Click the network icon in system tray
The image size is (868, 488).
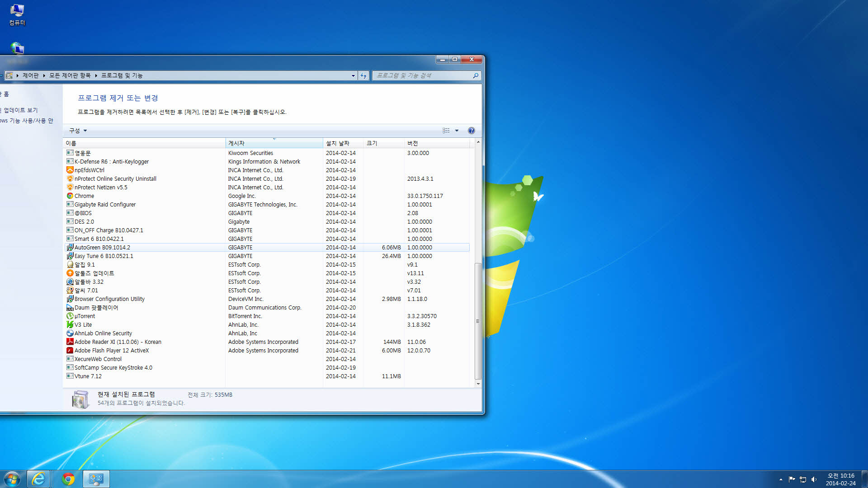point(803,479)
